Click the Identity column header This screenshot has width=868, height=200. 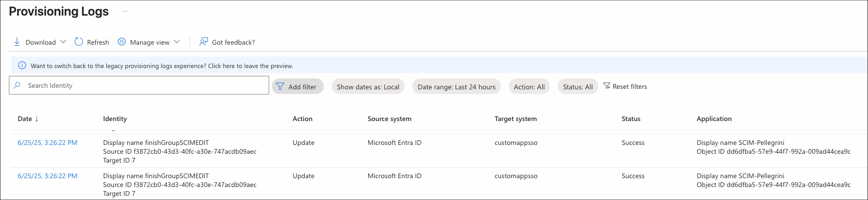(x=115, y=118)
